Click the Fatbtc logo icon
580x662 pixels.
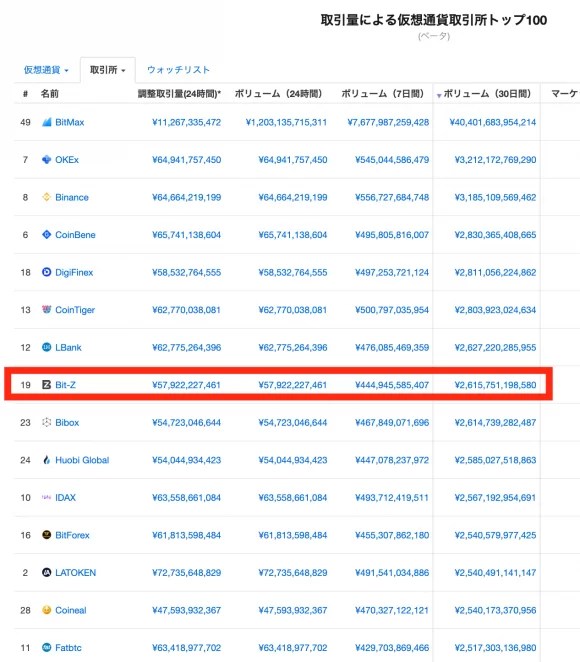[x=46, y=647]
